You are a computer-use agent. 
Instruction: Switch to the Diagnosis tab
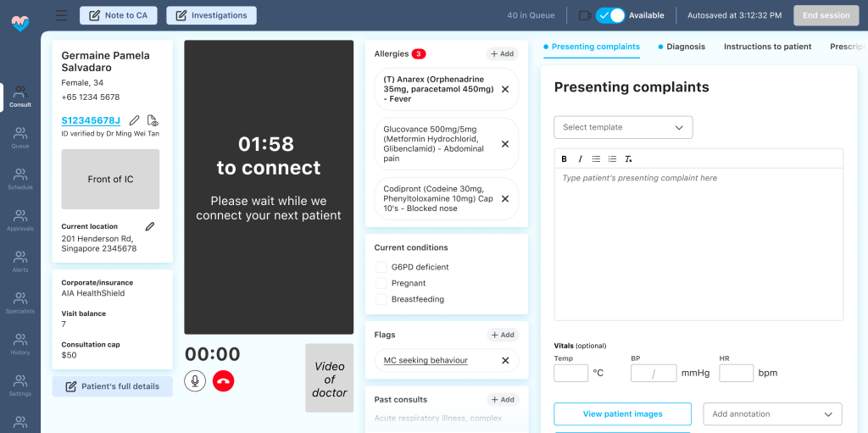(x=685, y=47)
